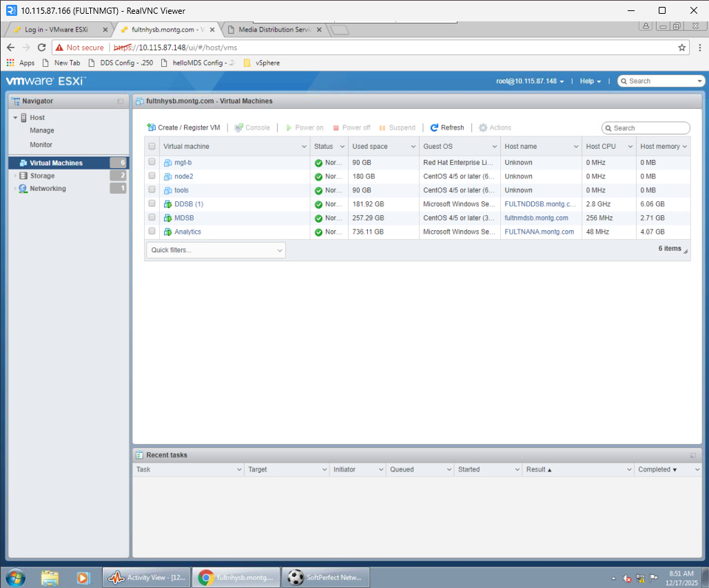Open Virtual machine column dropdown arrow
This screenshot has height=588, width=709.
click(x=304, y=147)
